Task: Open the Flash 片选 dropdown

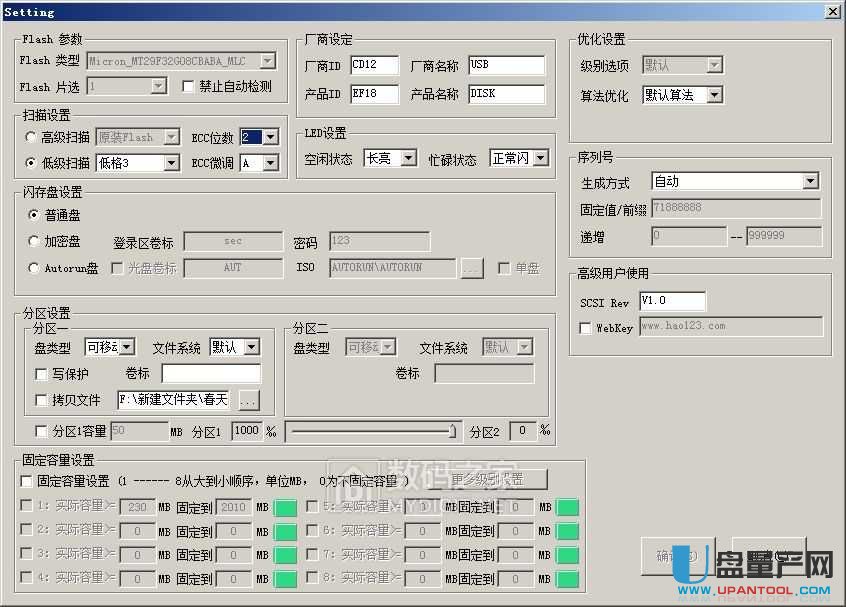Action: tap(157, 86)
